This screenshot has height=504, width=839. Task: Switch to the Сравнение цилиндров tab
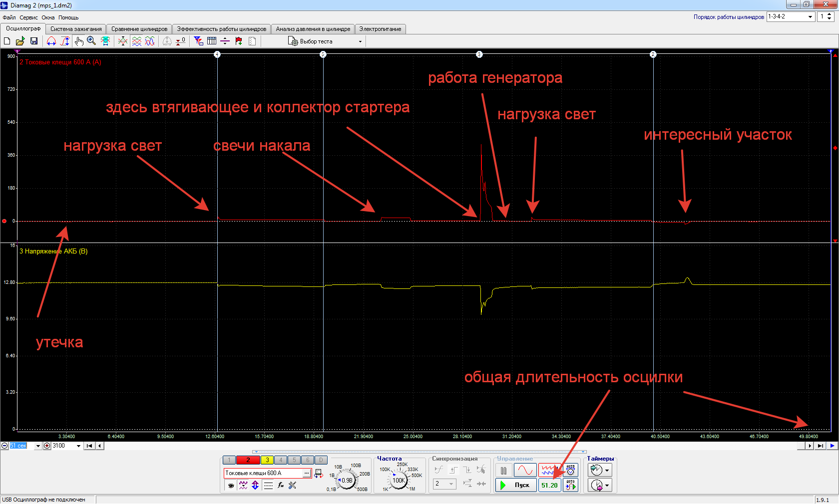click(139, 29)
